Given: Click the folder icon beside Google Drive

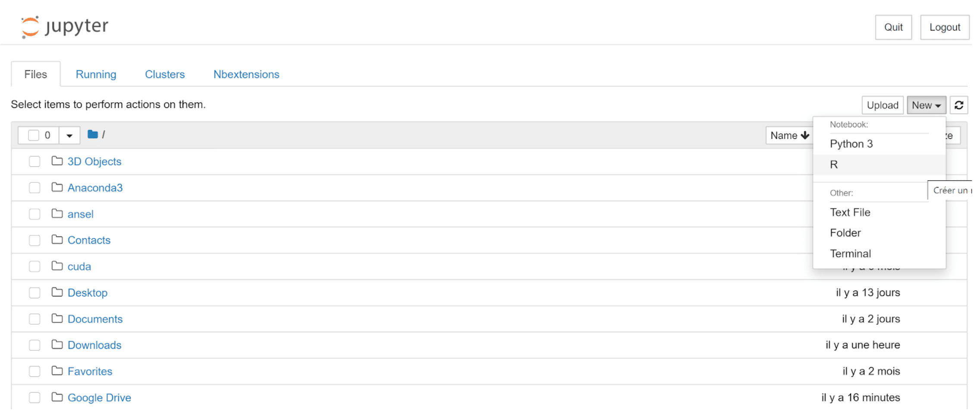Looking at the screenshot, I should click(x=57, y=397).
